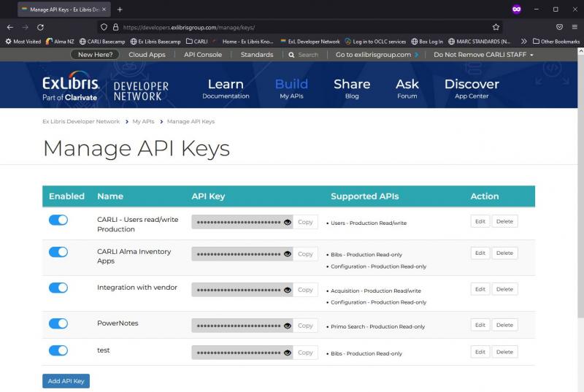Reload the page with the refresh icon
584x392 pixels.
tap(40, 27)
